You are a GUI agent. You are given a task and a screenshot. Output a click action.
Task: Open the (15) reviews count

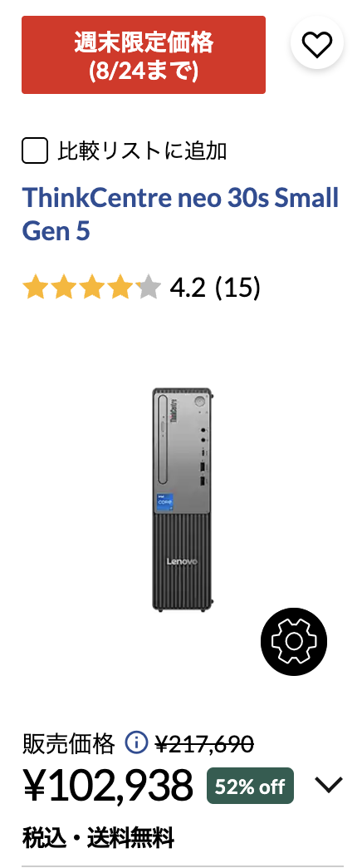pyautogui.click(x=237, y=288)
